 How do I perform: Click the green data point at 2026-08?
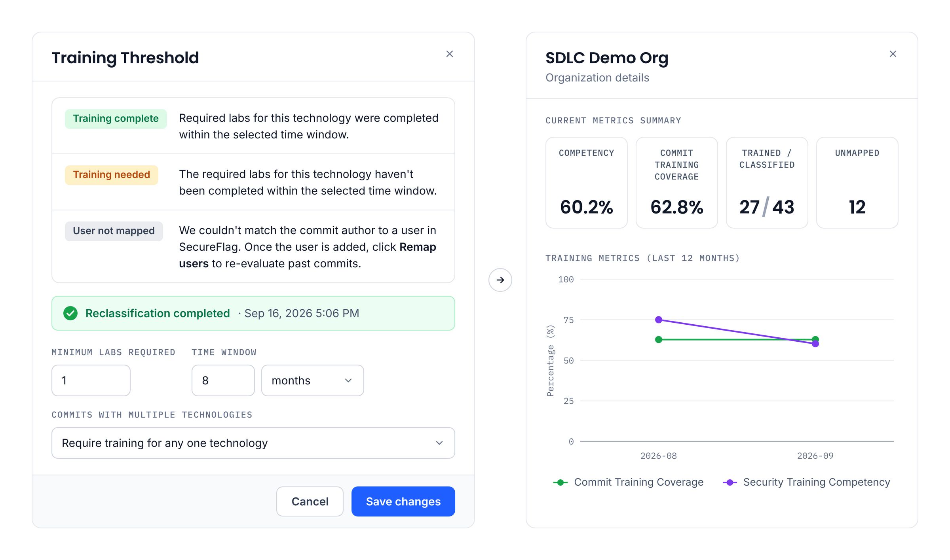659,339
